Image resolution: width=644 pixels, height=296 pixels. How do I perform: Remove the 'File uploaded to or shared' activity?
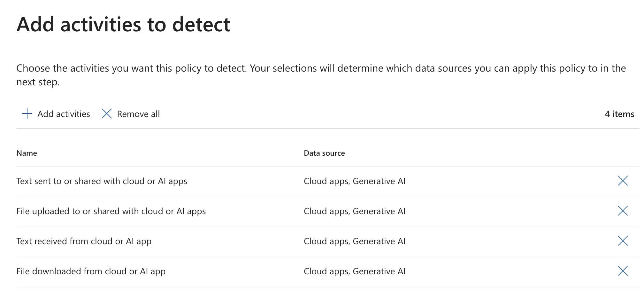click(x=623, y=211)
